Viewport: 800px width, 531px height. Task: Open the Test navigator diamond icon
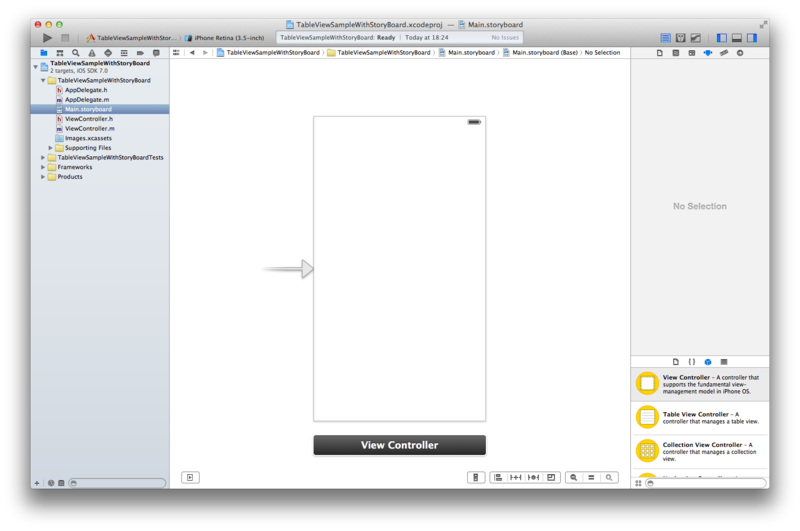point(108,53)
